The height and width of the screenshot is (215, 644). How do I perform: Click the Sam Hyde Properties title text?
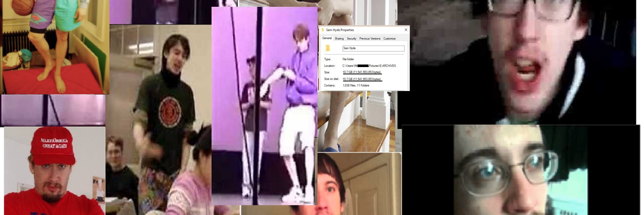(x=340, y=30)
